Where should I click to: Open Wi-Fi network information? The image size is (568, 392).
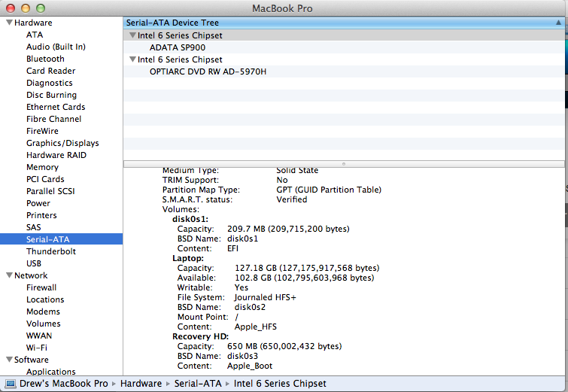tap(36, 348)
